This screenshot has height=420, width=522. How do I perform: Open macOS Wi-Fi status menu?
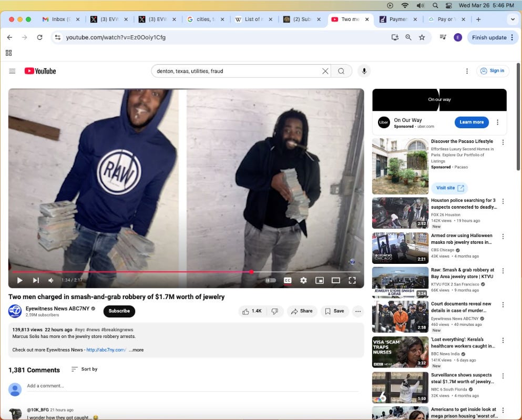405,5
